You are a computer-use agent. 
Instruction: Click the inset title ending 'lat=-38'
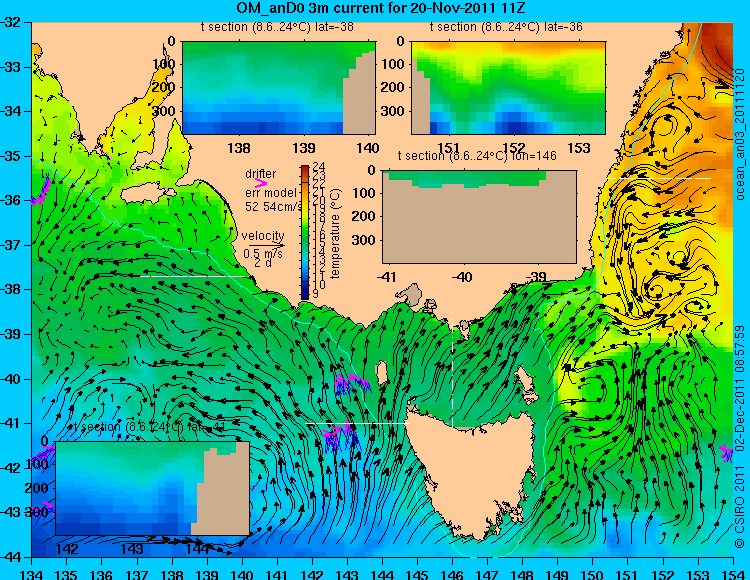(x=277, y=27)
